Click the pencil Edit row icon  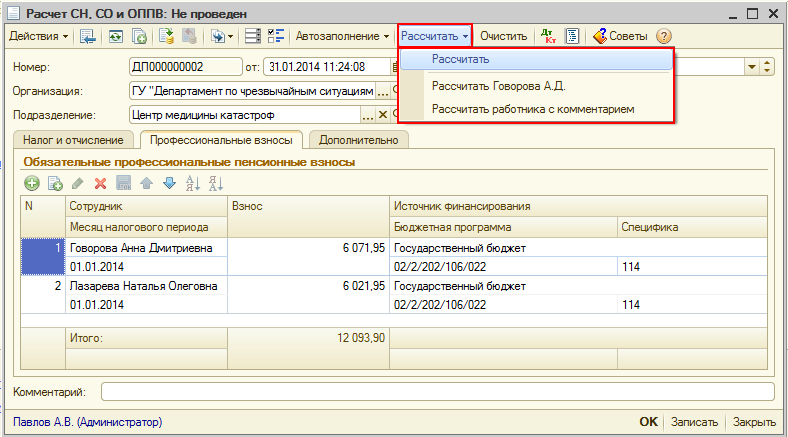(78, 183)
